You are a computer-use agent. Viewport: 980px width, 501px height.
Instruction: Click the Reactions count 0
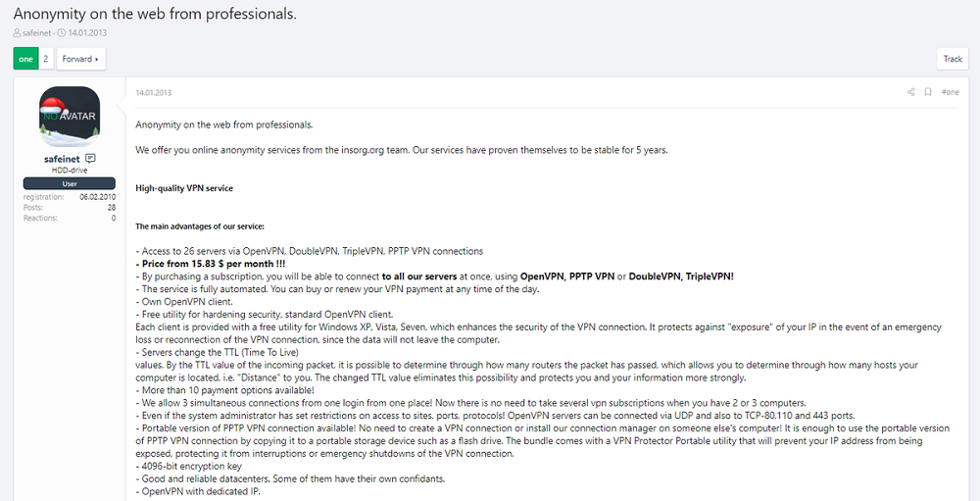(114, 218)
